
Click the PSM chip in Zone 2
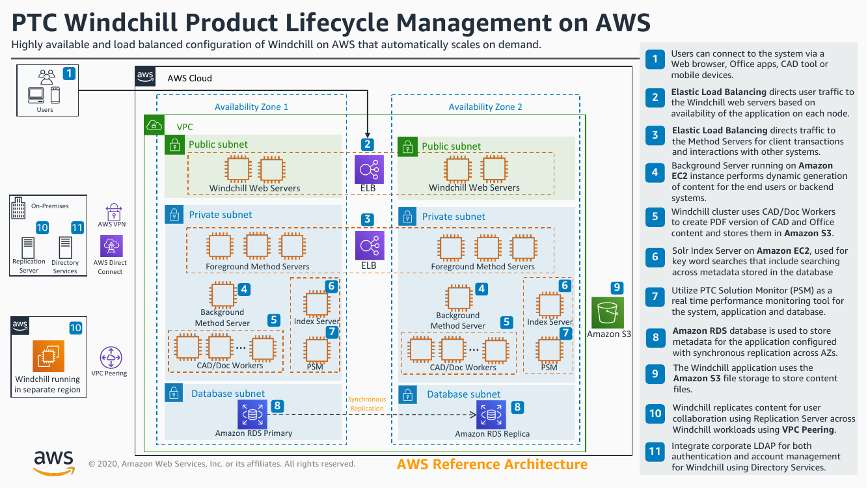point(550,351)
